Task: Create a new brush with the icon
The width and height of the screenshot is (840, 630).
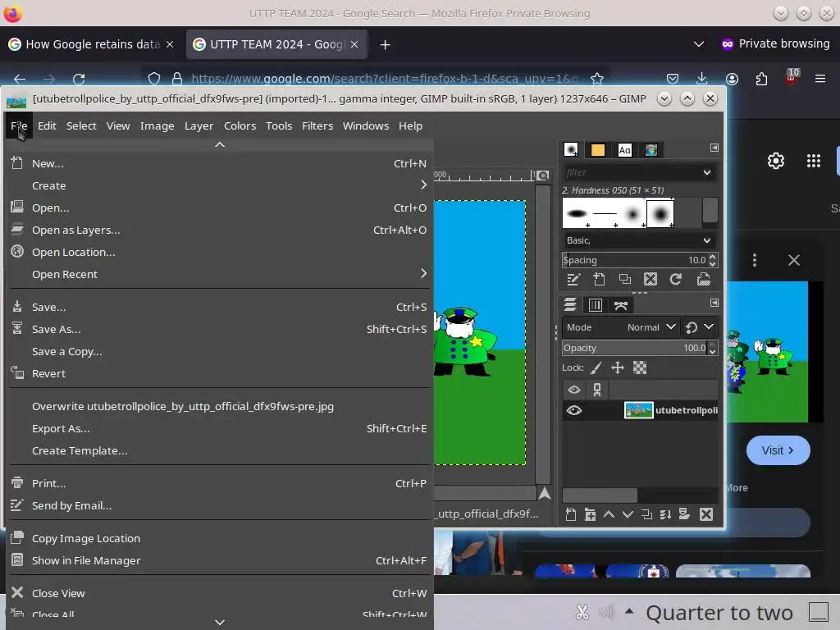Action: point(599,279)
